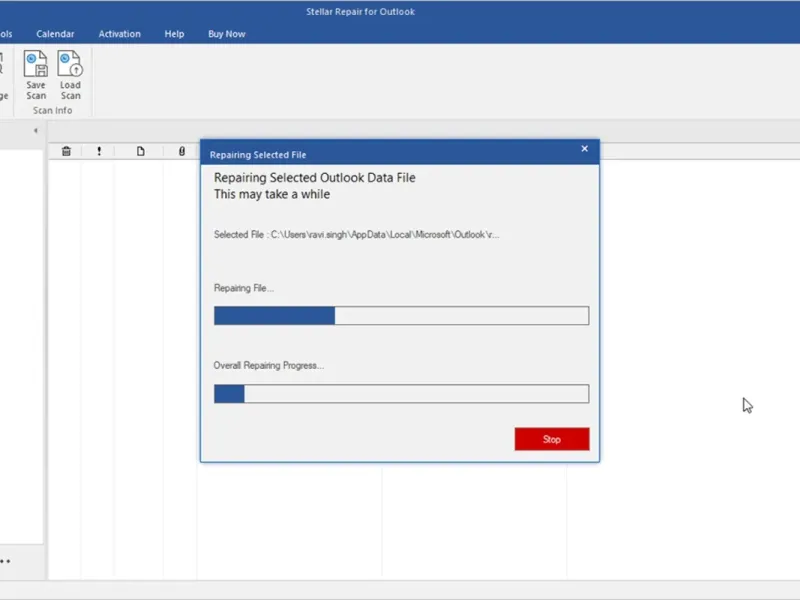Collapse the left pane with the arrow

[35, 131]
